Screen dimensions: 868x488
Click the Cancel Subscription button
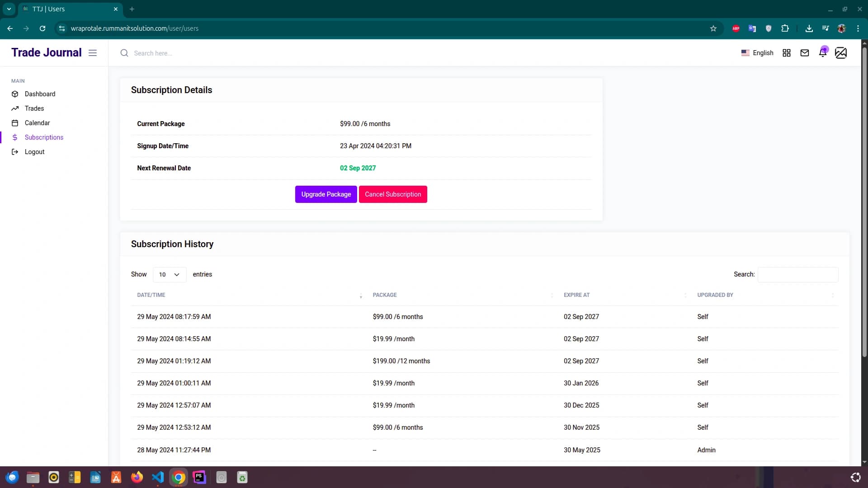tap(393, 194)
